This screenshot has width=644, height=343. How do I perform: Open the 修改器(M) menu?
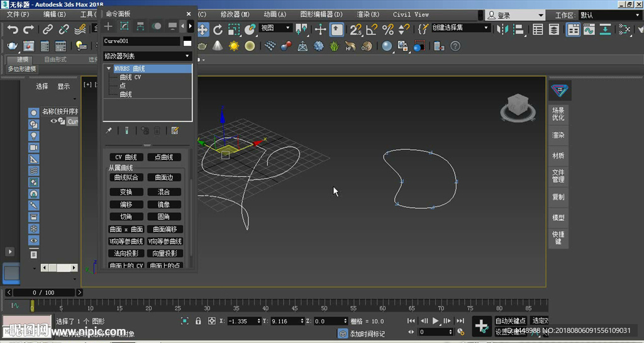(x=235, y=14)
